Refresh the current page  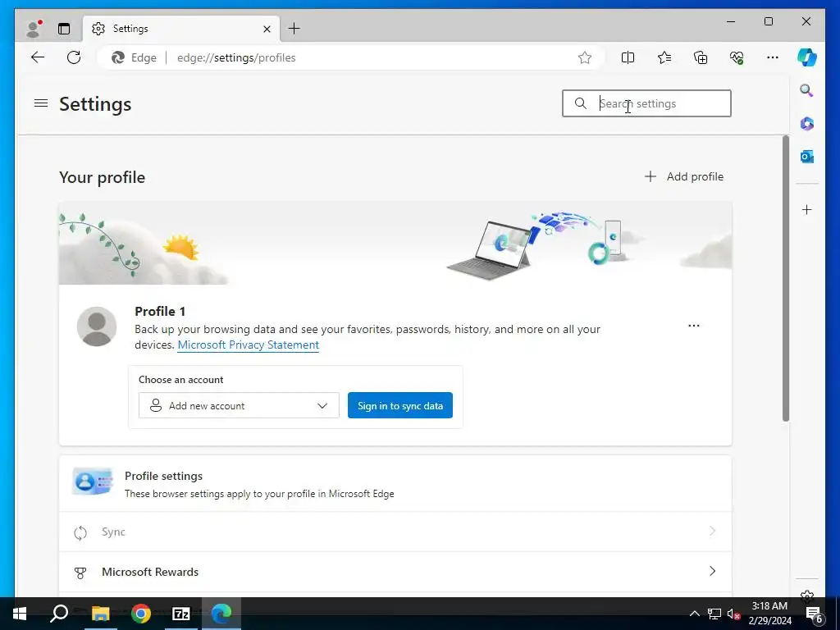pyautogui.click(x=74, y=57)
